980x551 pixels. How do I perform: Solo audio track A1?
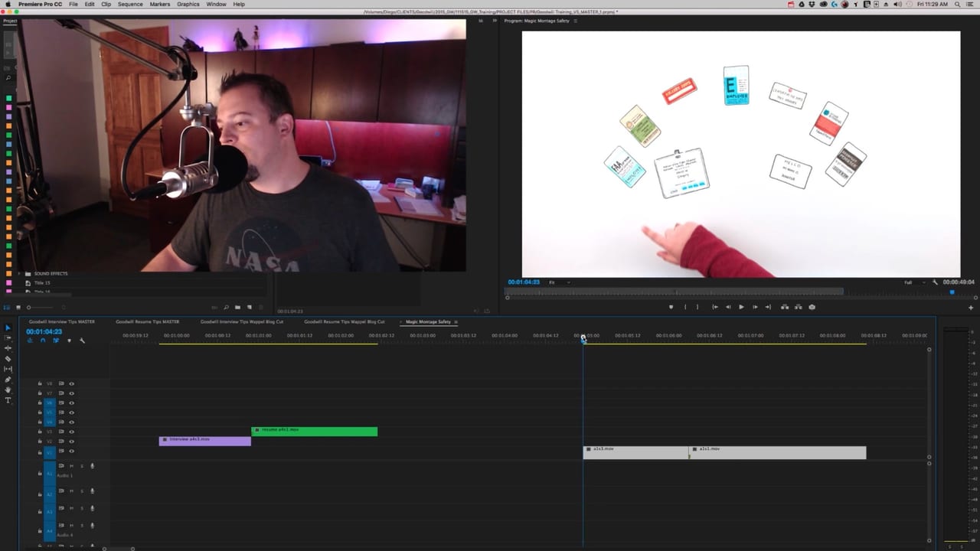pos(82,466)
